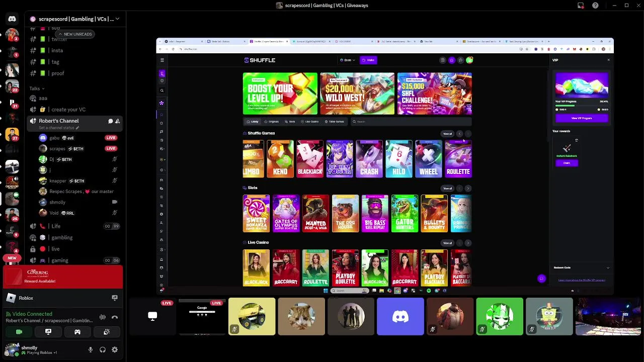Open the Wallet button on Shuffle

click(369, 60)
